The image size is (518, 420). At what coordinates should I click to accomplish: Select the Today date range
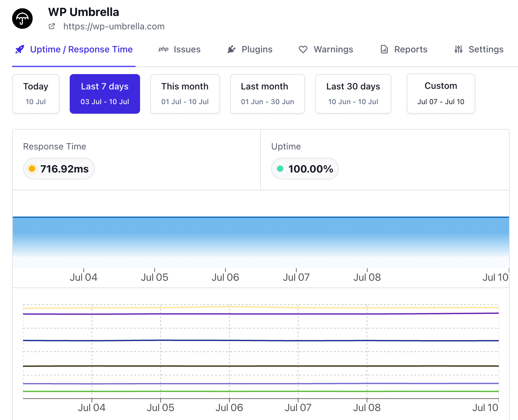click(36, 94)
